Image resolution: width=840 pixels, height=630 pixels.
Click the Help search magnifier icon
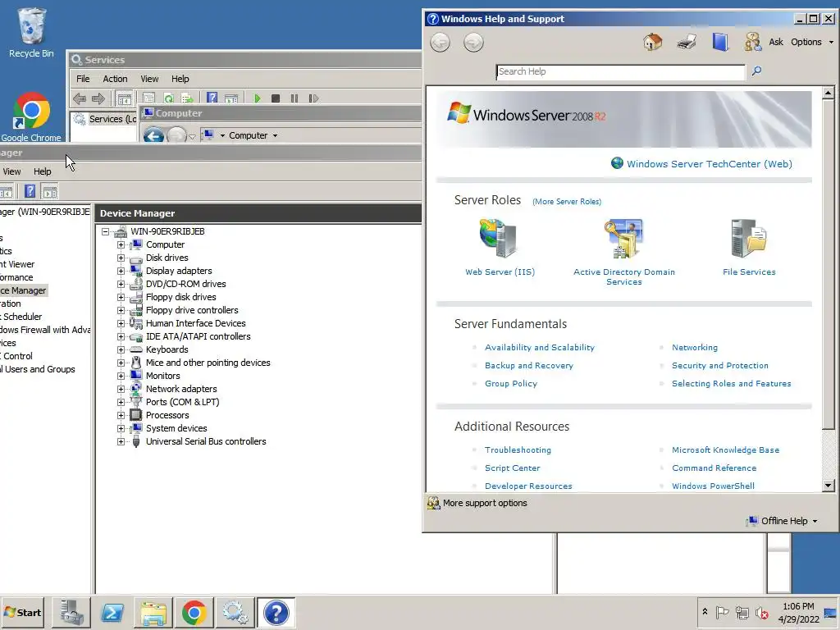[756, 71]
